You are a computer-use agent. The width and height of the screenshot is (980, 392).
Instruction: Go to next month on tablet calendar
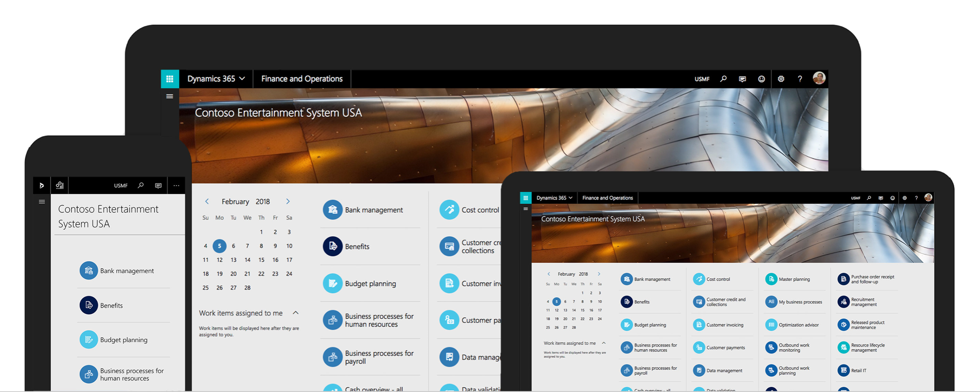point(599,274)
